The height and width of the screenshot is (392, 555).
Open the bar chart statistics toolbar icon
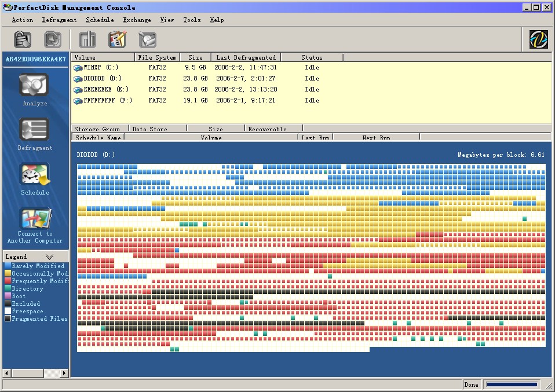tap(87, 39)
